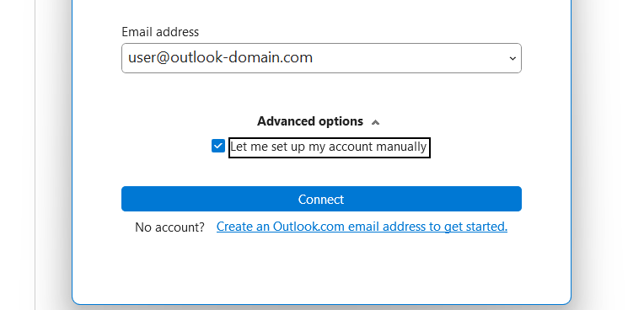Expand the email combo box chevron
The width and height of the screenshot is (644, 310).
513,58
